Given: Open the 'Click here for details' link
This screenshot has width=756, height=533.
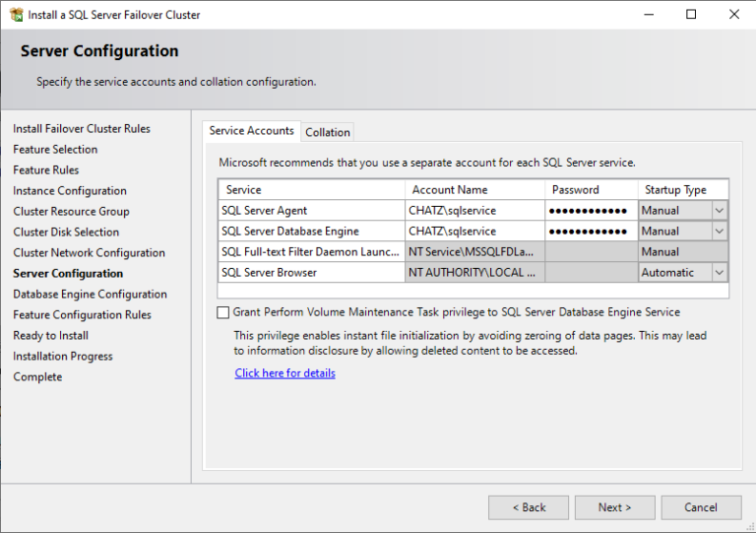Looking at the screenshot, I should (284, 373).
